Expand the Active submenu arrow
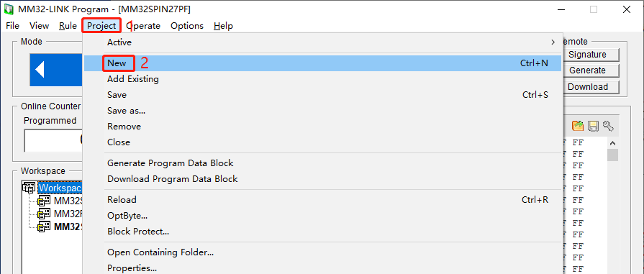This screenshot has height=274, width=644. (x=553, y=42)
